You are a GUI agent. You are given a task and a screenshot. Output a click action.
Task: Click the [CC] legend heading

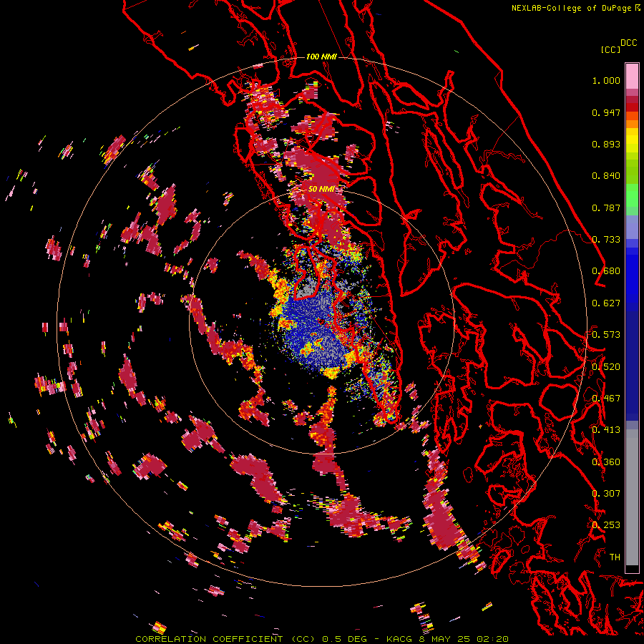point(611,49)
